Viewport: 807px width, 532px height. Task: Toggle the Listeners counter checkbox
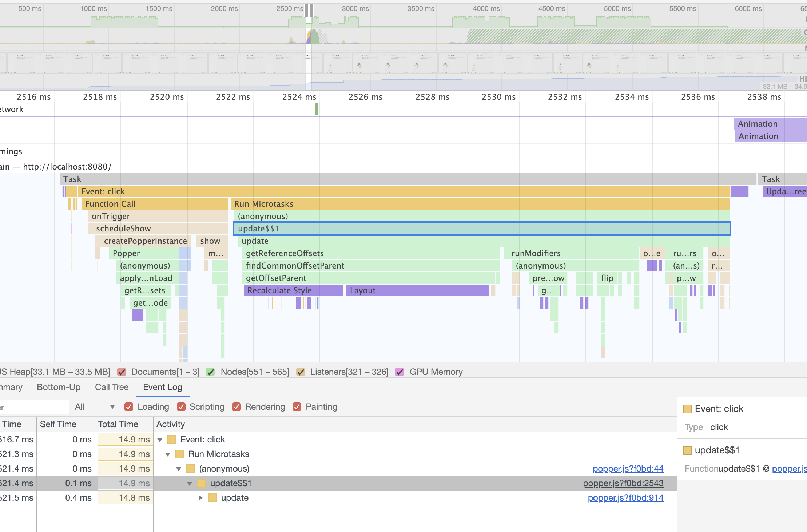point(301,372)
